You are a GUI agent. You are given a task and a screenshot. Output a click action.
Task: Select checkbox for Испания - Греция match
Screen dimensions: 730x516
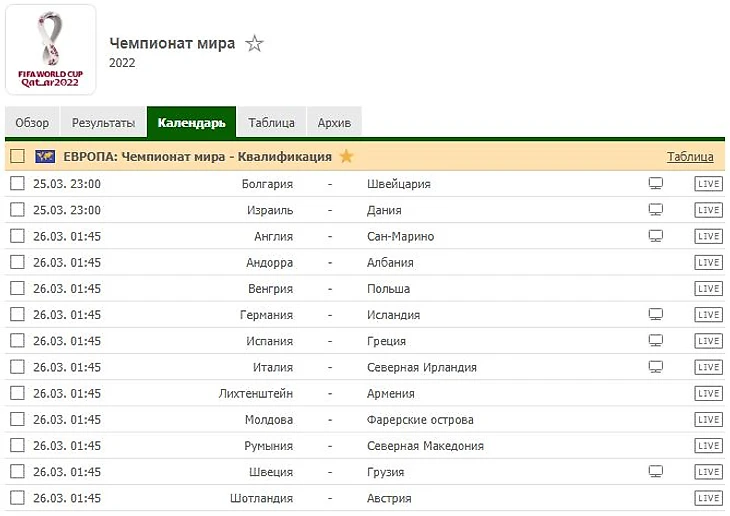coord(17,341)
